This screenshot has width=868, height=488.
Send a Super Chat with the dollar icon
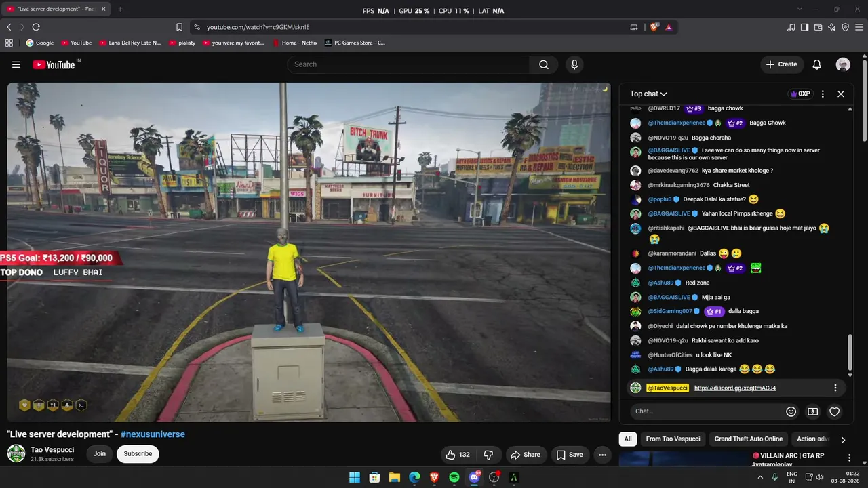click(813, 411)
